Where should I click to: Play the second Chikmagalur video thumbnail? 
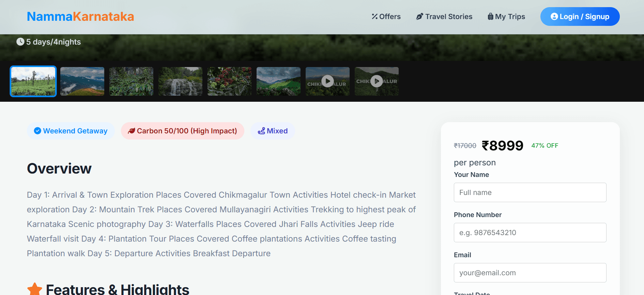(377, 81)
